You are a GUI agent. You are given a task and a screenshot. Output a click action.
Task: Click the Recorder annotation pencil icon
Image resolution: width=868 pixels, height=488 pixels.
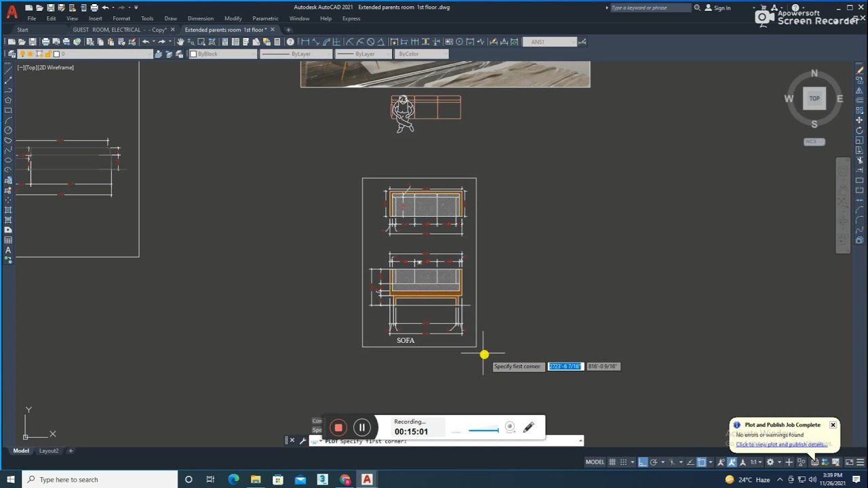tap(529, 427)
